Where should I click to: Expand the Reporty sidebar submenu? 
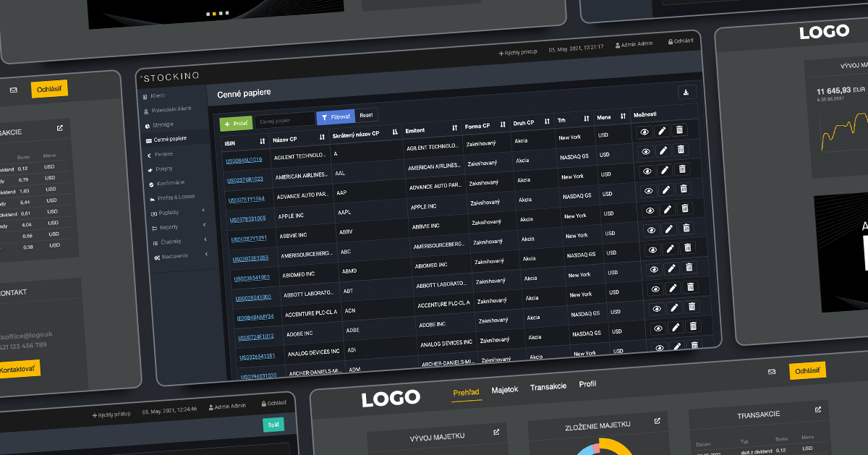pyautogui.click(x=205, y=225)
